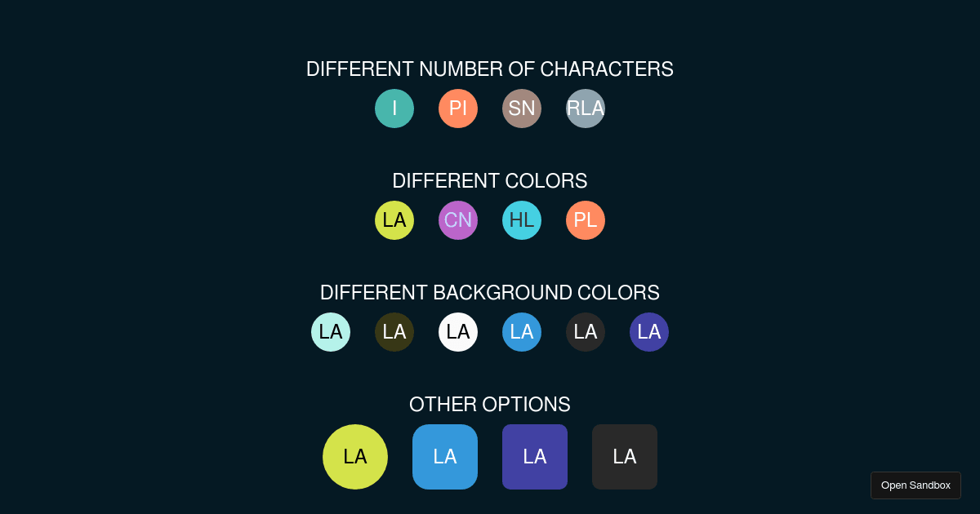The height and width of the screenshot is (514, 980).
Task: Select the gray RLA avatar
Action: 586,108
